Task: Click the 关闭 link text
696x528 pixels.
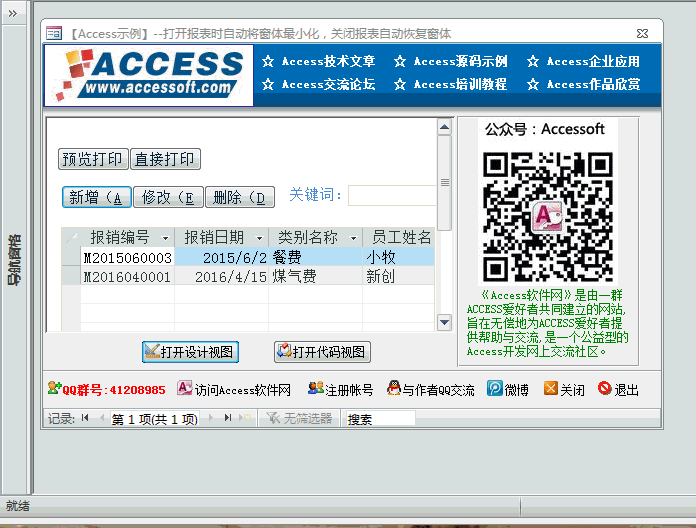Action: [572, 390]
